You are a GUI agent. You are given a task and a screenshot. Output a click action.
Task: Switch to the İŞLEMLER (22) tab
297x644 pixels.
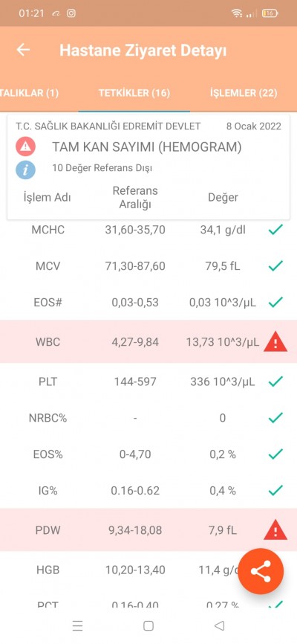[x=244, y=93]
